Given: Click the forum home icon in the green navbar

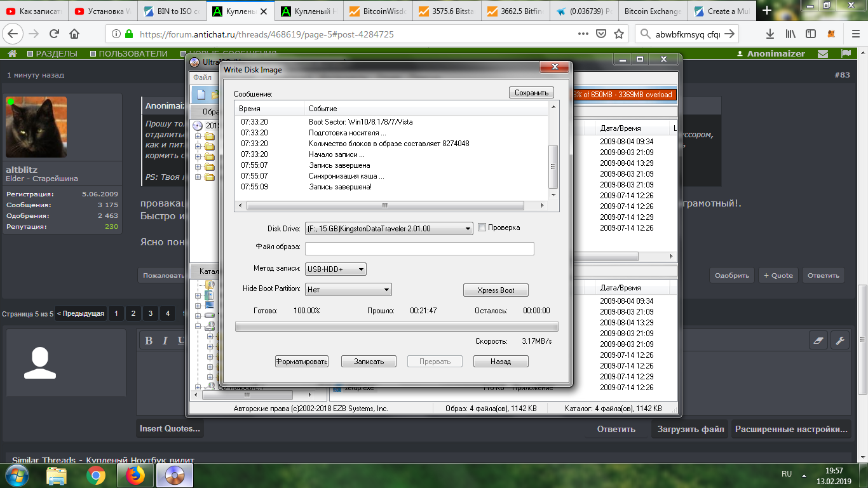Looking at the screenshot, I should point(12,54).
